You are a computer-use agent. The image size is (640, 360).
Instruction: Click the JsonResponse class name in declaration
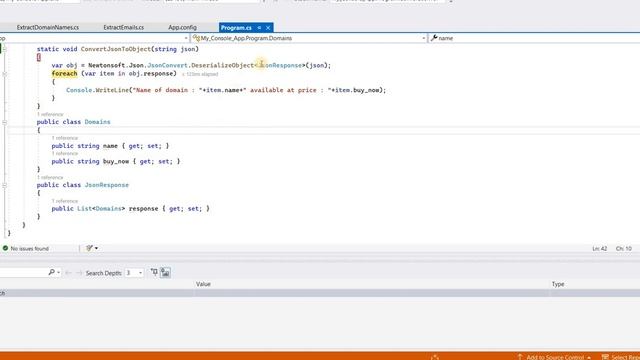coord(107,185)
